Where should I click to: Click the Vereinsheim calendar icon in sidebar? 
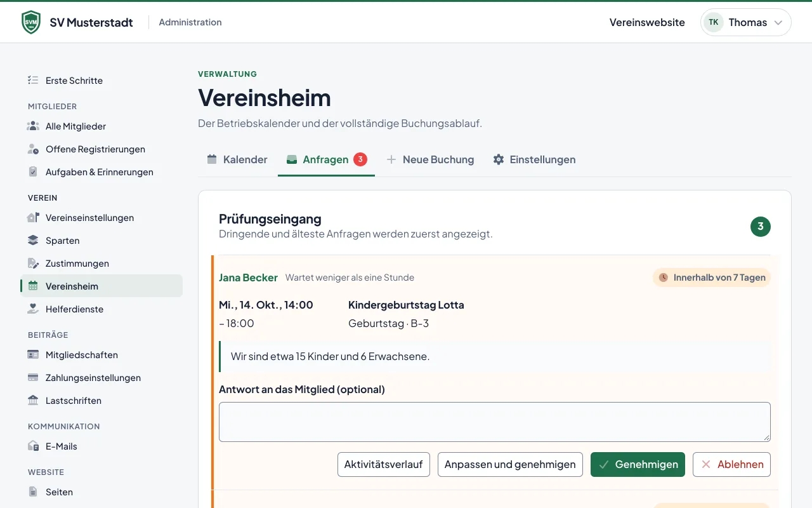(x=33, y=286)
